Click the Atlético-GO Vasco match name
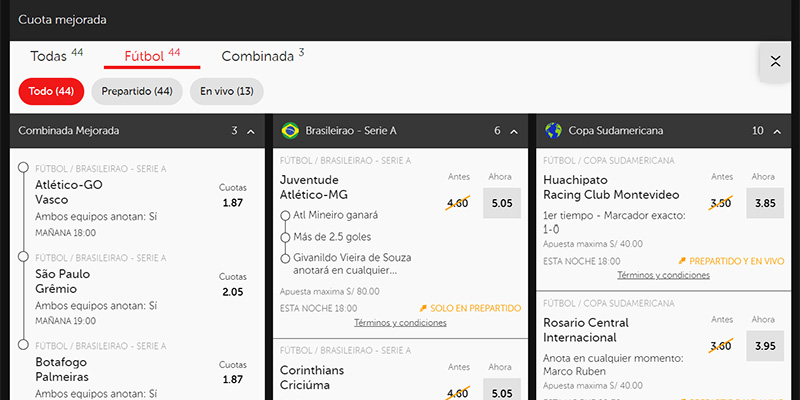Viewport: 800px width, 400px height. pyautogui.click(x=69, y=192)
